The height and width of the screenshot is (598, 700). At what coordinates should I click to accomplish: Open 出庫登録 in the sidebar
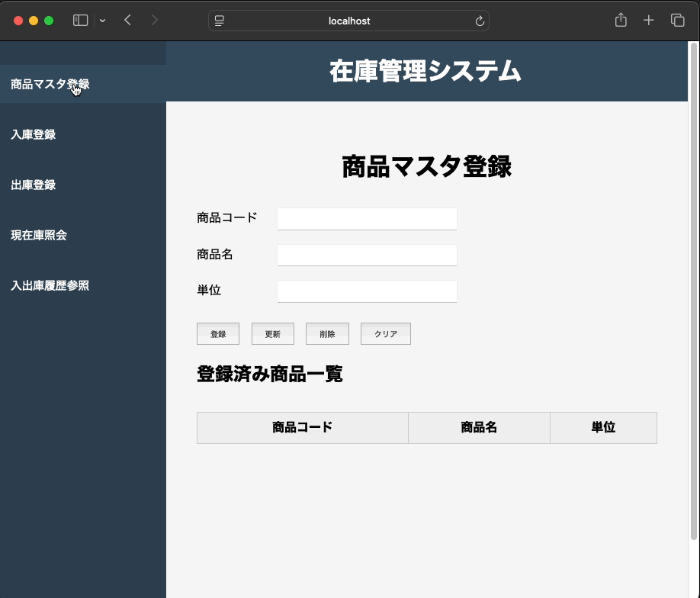click(34, 185)
